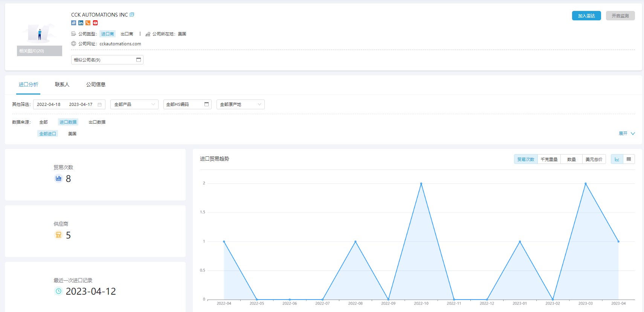The height and width of the screenshot is (312, 644).
Task: Select 美国 import filter
Action: [x=72, y=134]
